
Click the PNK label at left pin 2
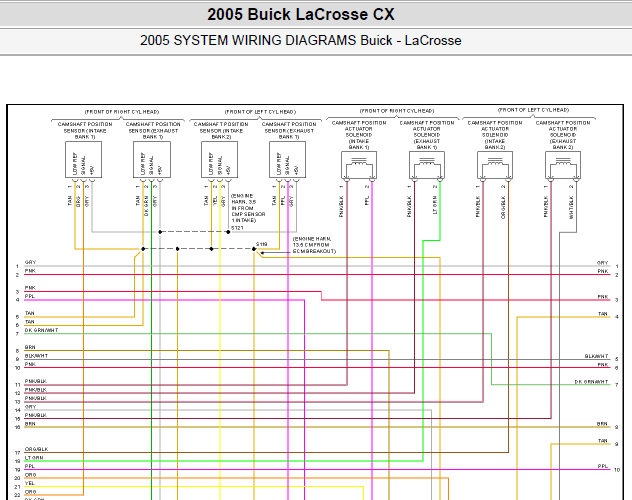coord(30,271)
